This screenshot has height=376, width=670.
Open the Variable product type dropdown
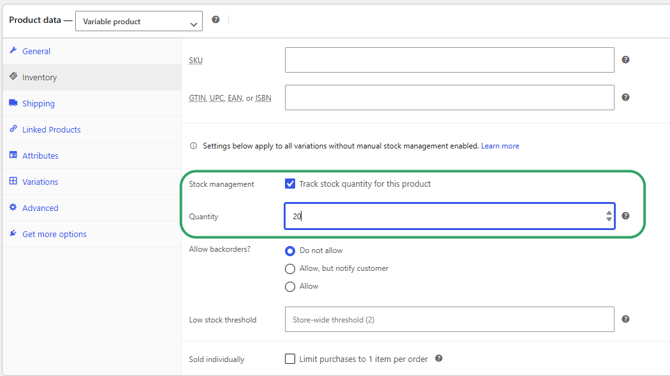click(139, 21)
